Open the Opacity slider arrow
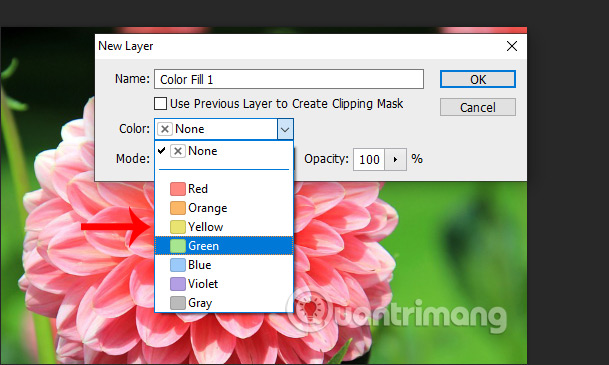The width and height of the screenshot is (609, 365). [395, 159]
